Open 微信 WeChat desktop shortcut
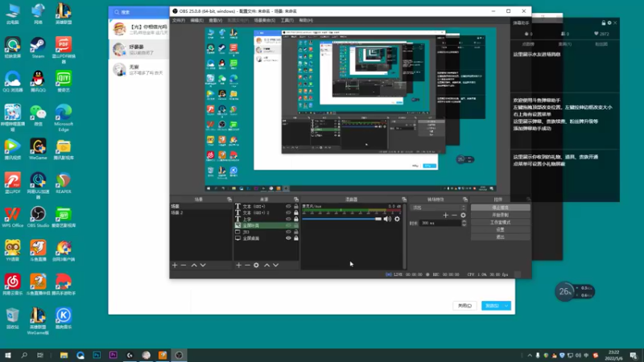Viewport: 644px width, 362px height. point(38,115)
